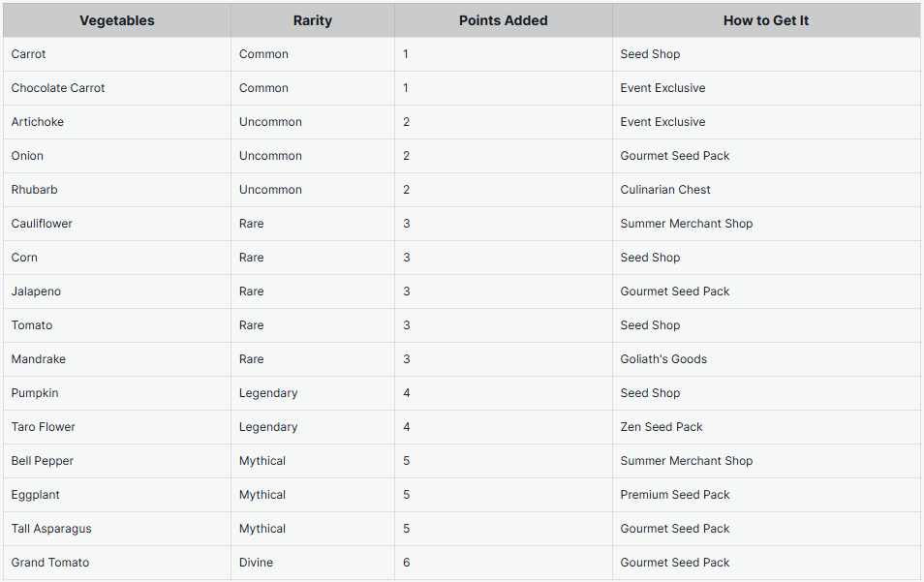
Task: Click the Vegetables column header
Action: pos(116,20)
